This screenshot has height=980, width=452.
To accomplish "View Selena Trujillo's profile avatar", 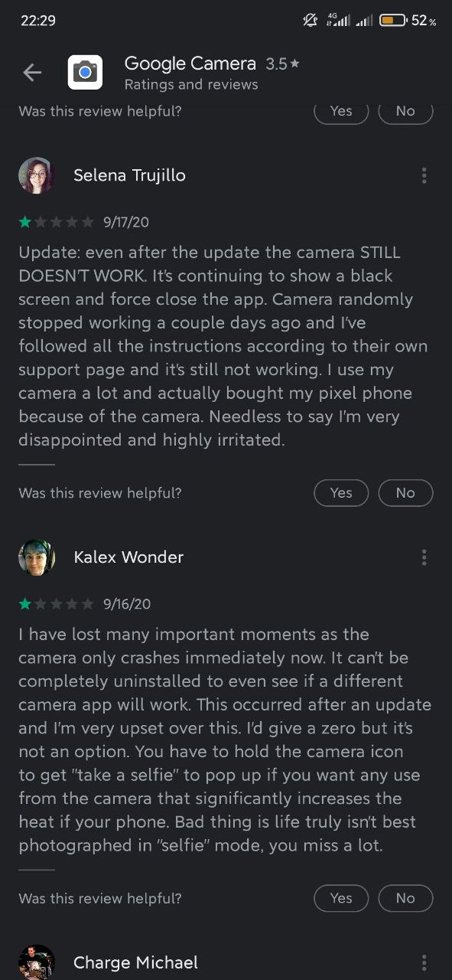I will (37, 175).
